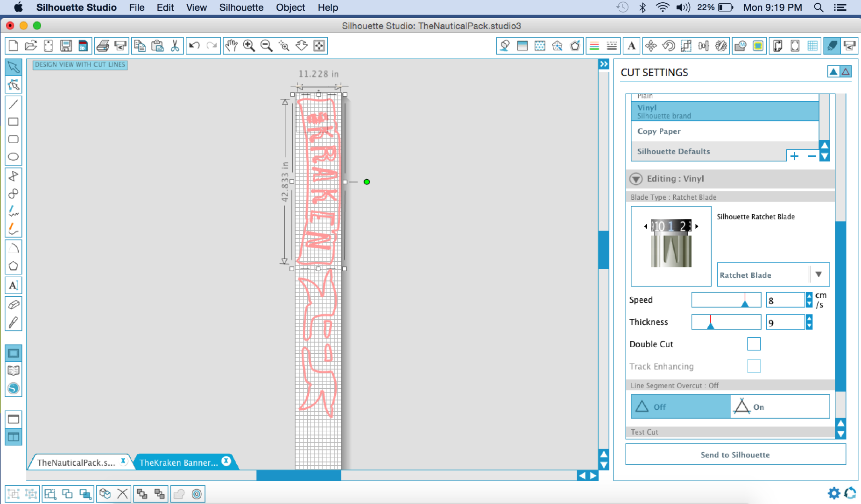Open the View menu
The image size is (861, 504).
tap(196, 7)
